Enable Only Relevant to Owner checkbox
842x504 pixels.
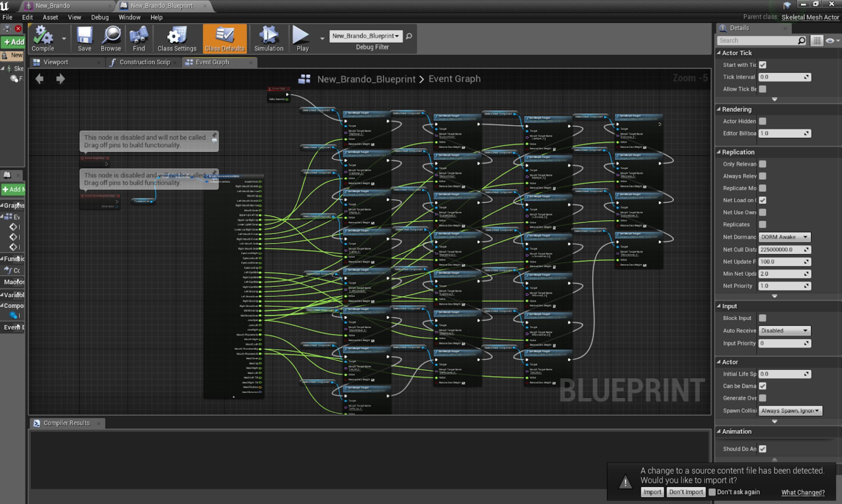tap(762, 164)
